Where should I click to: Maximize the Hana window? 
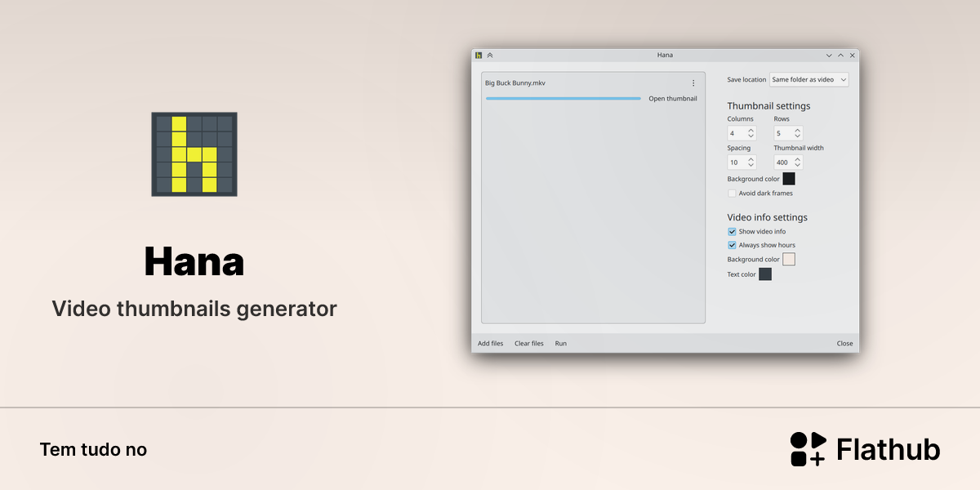pyautogui.click(x=840, y=56)
